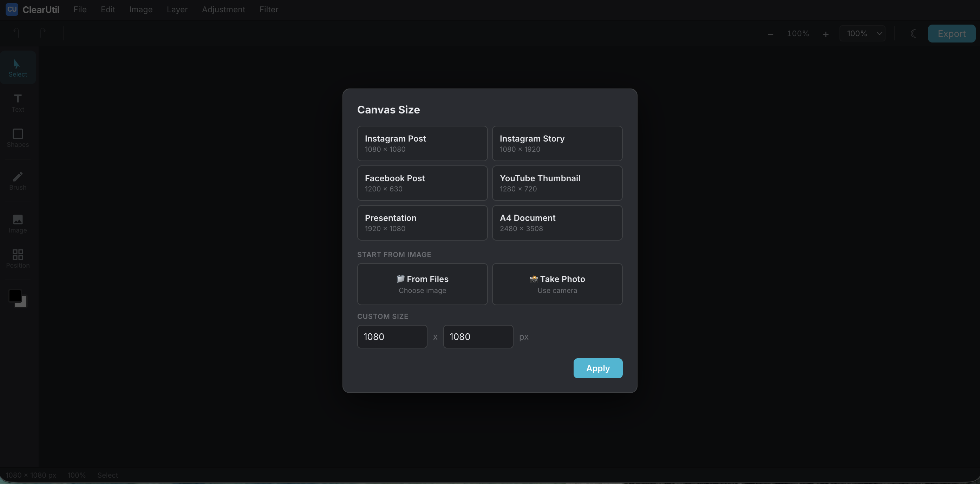Open the 100% zoom level dropdown
The width and height of the screenshot is (980, 484).
coord(862,33)
